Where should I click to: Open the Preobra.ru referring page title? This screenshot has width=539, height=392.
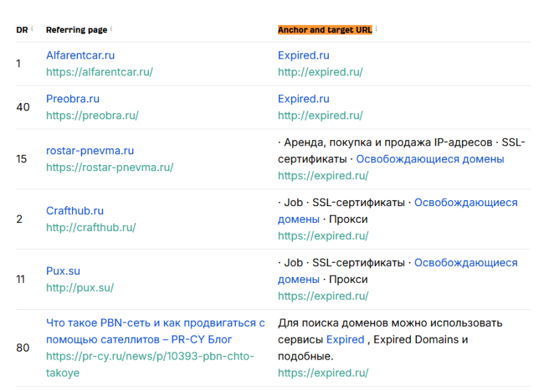tap(73, 99)
